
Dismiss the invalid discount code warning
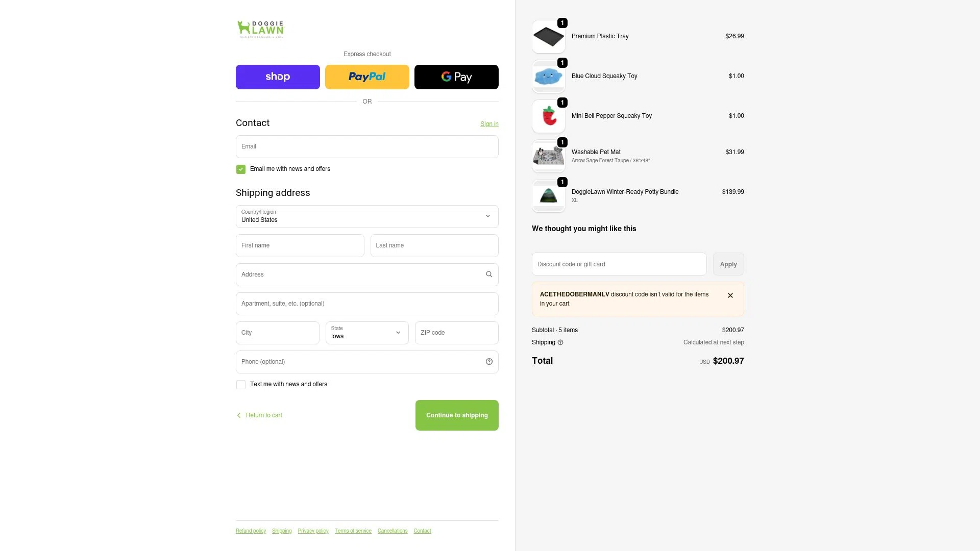(730, 295)
